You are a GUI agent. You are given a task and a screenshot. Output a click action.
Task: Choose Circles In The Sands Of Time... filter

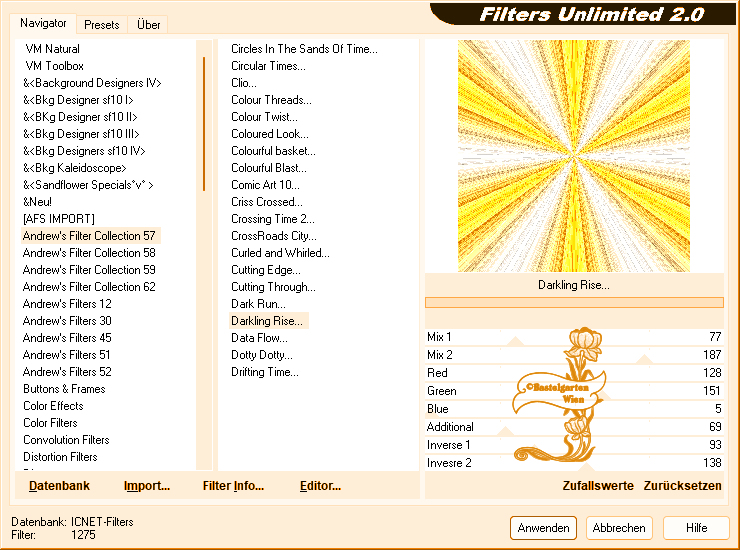click(x=304, y=49)
